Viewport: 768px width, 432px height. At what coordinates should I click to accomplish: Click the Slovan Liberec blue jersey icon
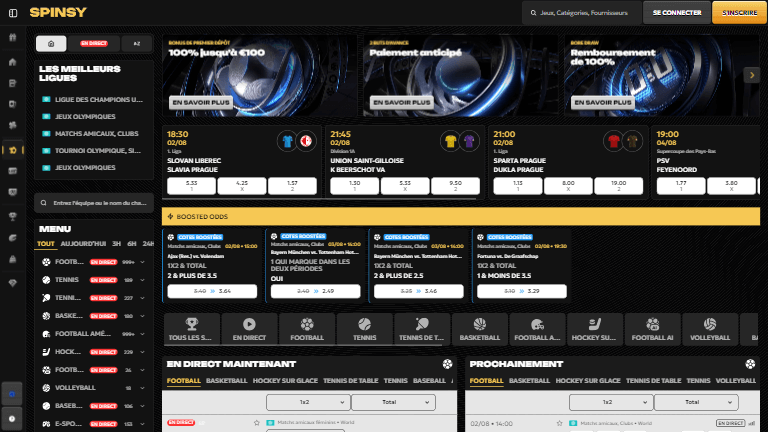click(288, 142)
